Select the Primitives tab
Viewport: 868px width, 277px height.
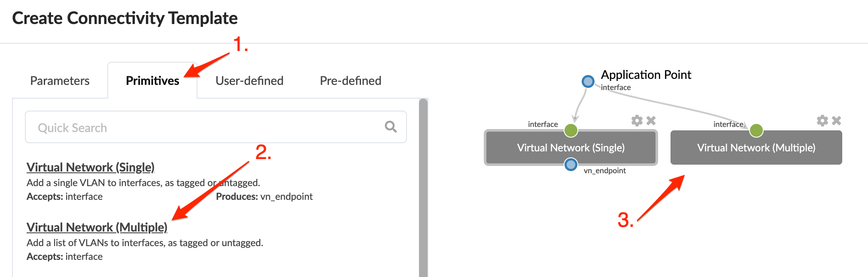[152, 81]
